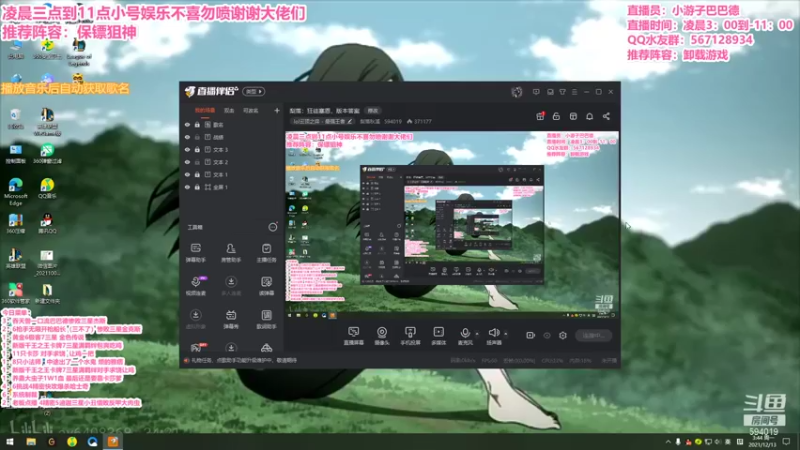Open the 多人连麦 tool
800x450 pixels.
tap(231, 286)
